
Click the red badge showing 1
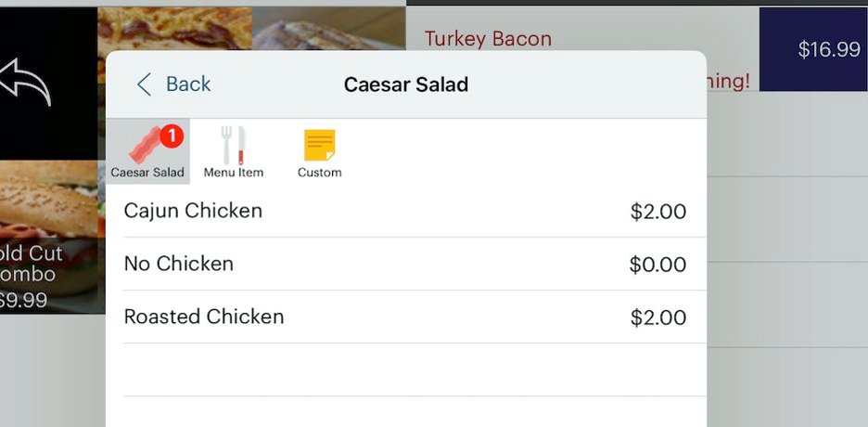coord(172,136)
